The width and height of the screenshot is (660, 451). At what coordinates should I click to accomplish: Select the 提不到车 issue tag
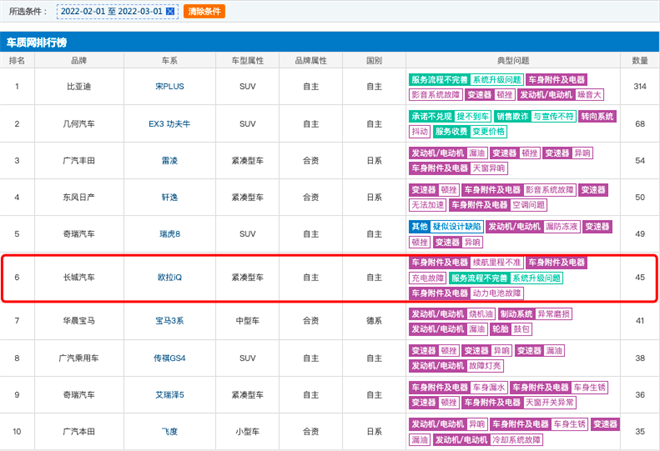click(473, 116)
